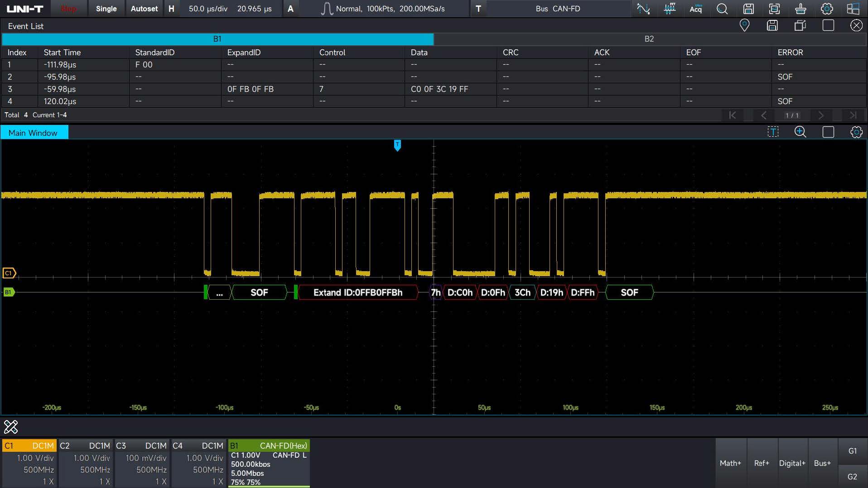Click the location marker icon in Event List
This screenshot has height=488, width=868.
[744, 25]
